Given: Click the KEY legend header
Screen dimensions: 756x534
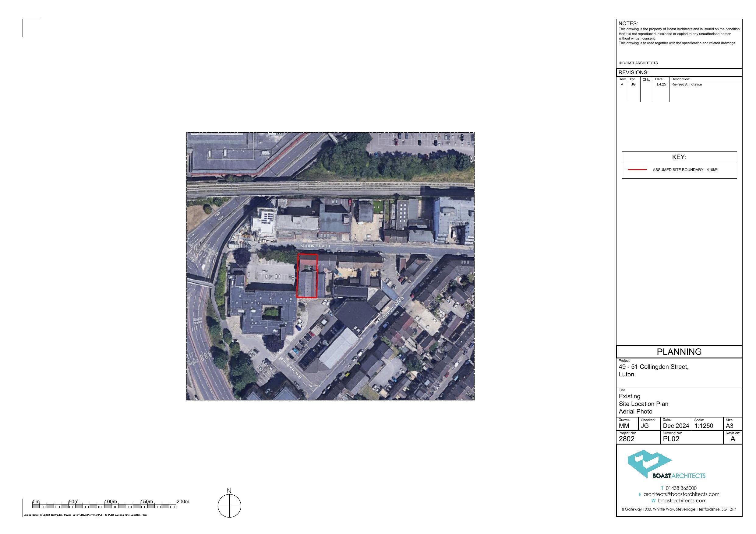Looking at the screenshot, I should [x=679, y=157].
